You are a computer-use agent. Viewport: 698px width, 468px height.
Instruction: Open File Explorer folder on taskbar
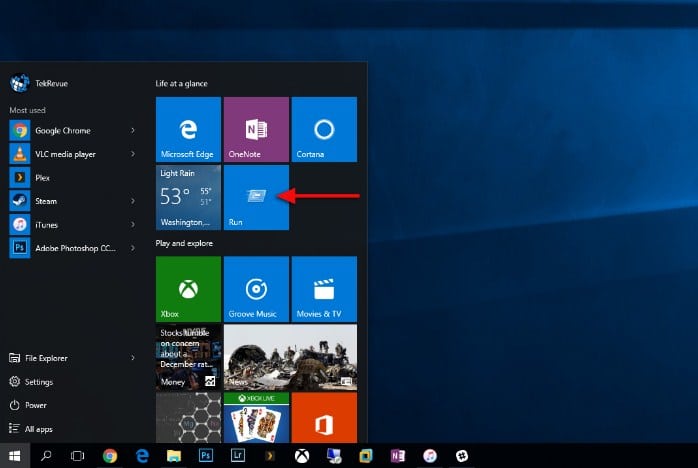(174, 456)
